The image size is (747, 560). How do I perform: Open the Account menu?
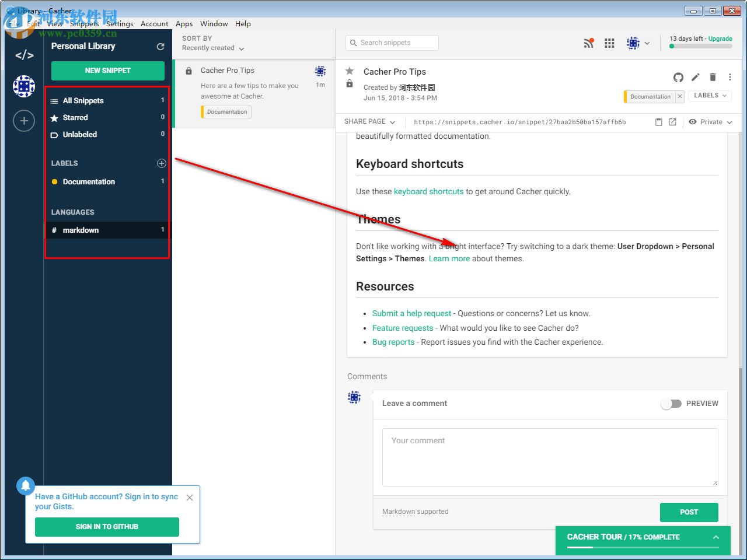tap(155, 24)
